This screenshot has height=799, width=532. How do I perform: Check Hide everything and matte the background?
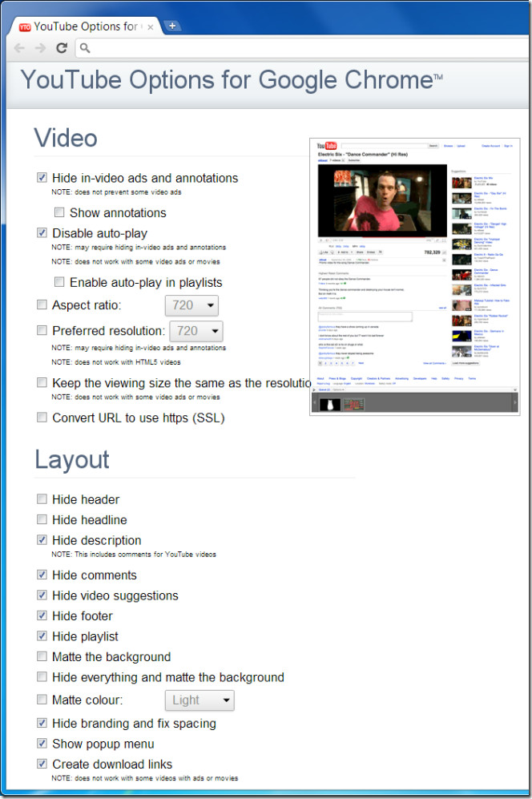[x=42, y=676]
